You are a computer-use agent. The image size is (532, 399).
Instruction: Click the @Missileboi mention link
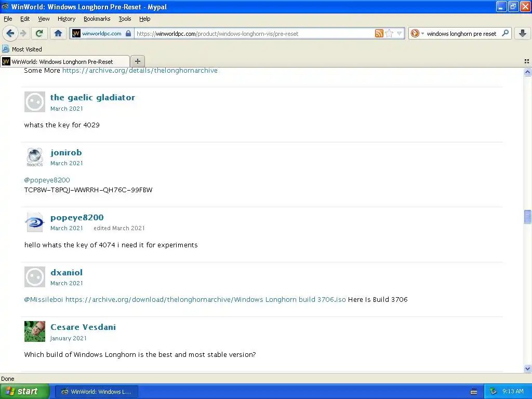(x=44, y=300)
